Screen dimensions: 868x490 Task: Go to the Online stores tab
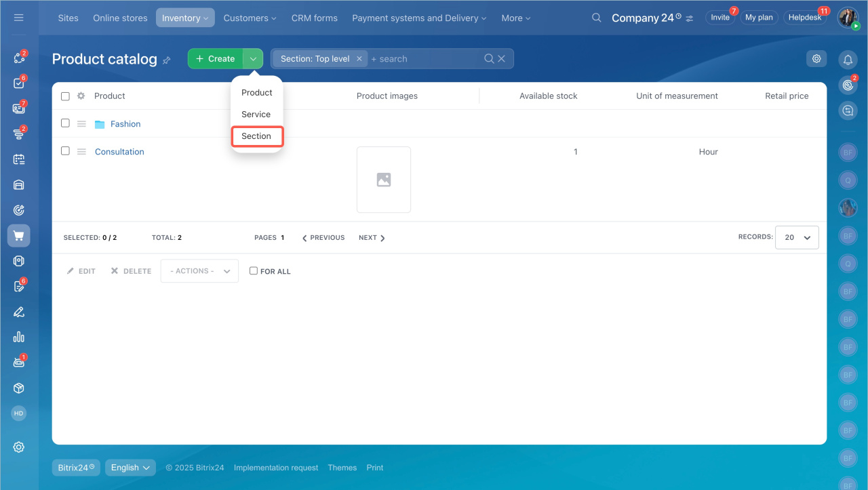[x=120, y=18]
